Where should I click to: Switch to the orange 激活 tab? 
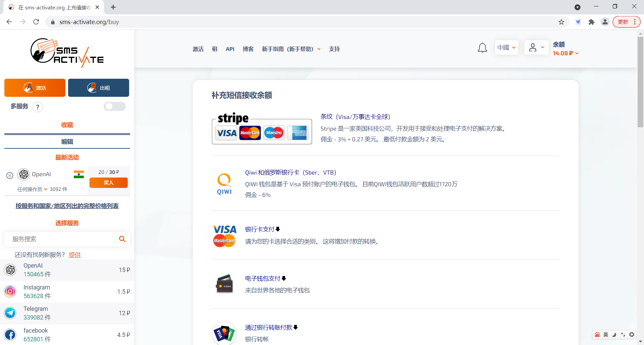tap(35, 88)
